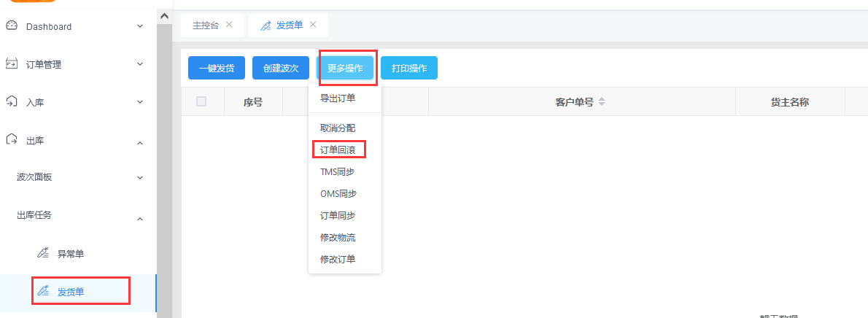Expand the 入库 menu chevron
This screenshot has height=318, width=868.
tap(140, 102)
